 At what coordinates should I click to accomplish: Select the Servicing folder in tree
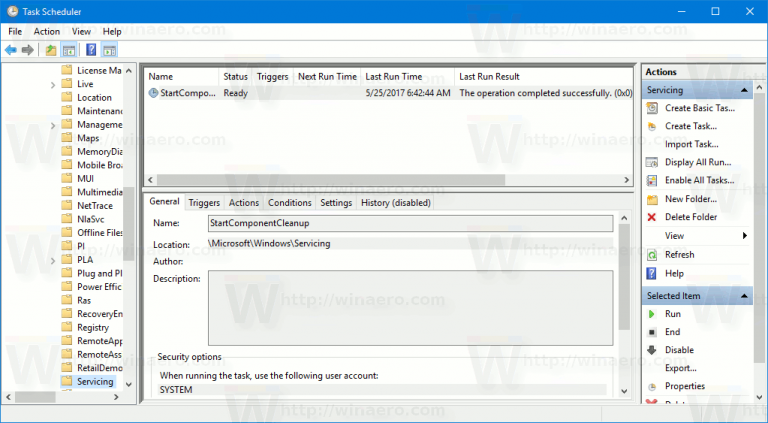[94, 382]
